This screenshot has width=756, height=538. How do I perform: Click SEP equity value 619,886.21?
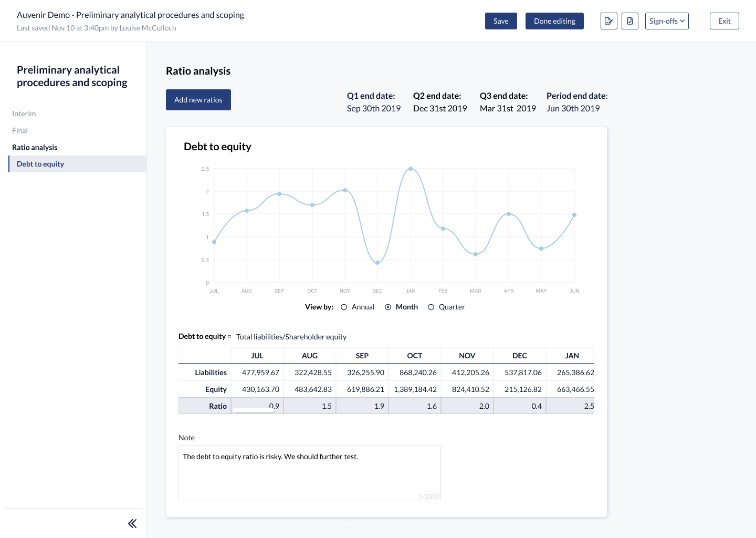365,389
